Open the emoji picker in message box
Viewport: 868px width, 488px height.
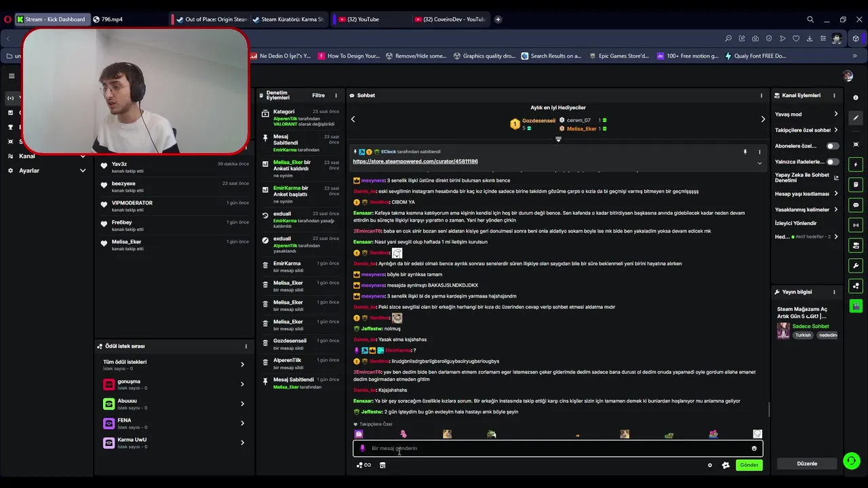click(754, 448)
